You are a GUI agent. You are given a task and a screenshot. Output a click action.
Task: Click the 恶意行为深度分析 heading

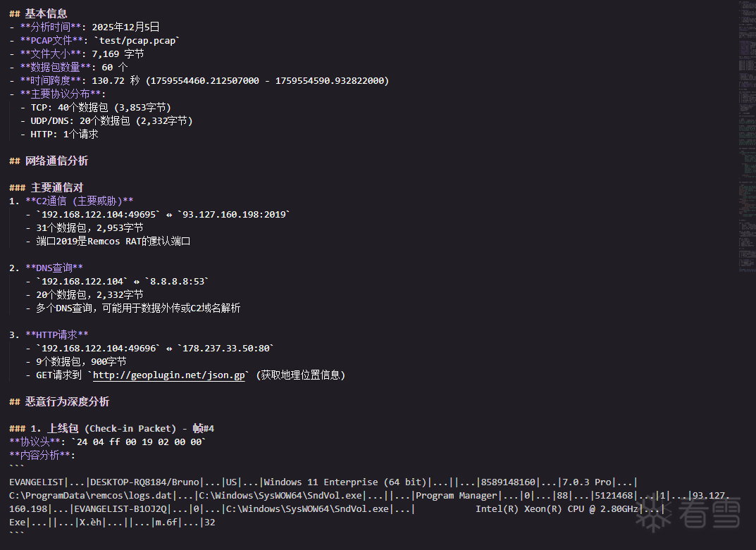point(68,402)
